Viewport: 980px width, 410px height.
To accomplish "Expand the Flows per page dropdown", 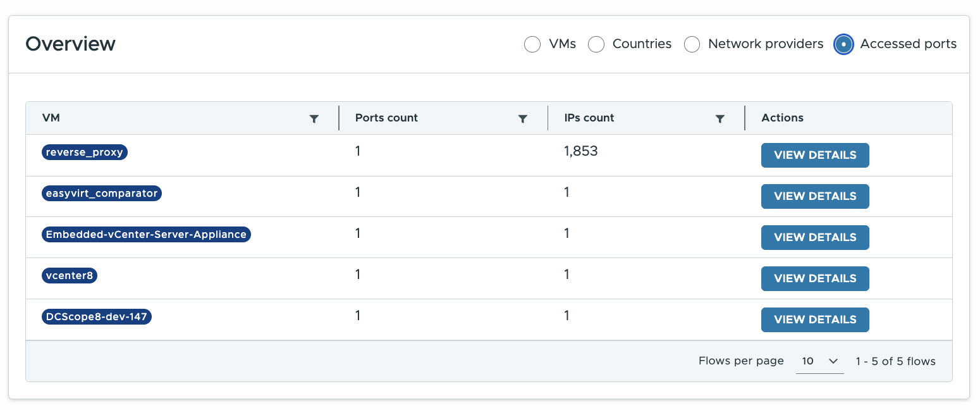I will pyautogui.click(x=819, y=361).
